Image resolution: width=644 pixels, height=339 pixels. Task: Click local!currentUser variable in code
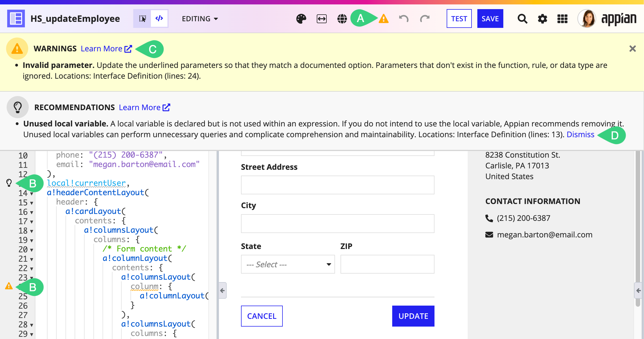(86, 183)
